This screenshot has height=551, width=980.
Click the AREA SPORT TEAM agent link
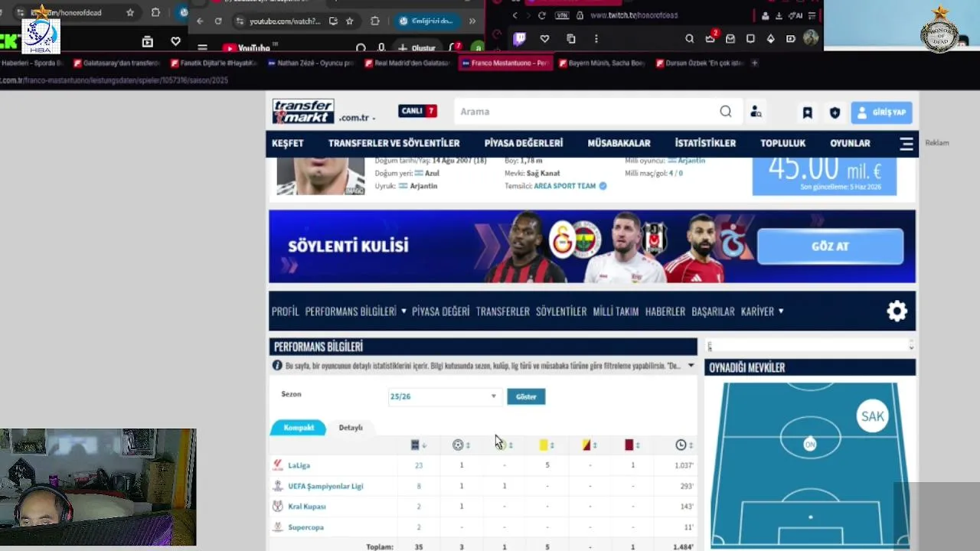[x=565, y=186]
